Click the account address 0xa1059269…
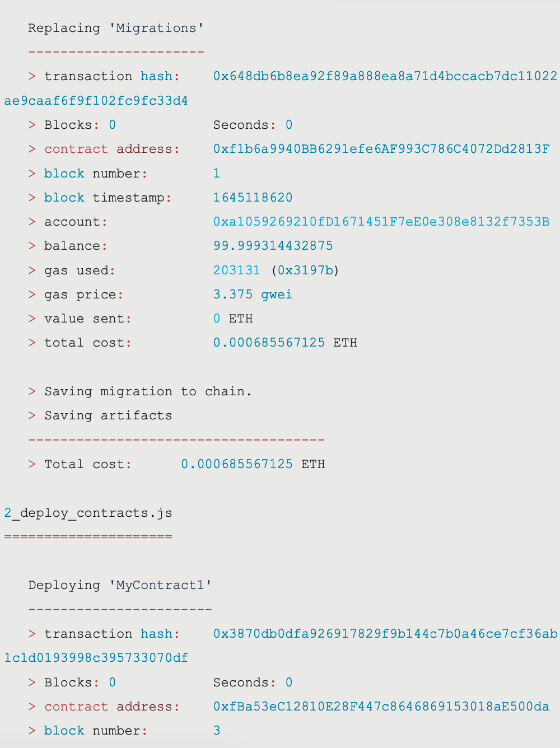Image resolution: width=560 pixels, height=748 pixels. (x=381, y=222)
